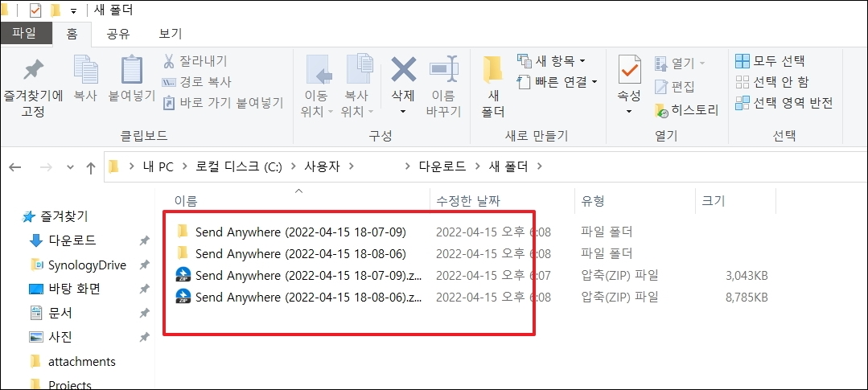Pin folder to Quick access (즐겨찾기에 고정)

click(33, 88)
